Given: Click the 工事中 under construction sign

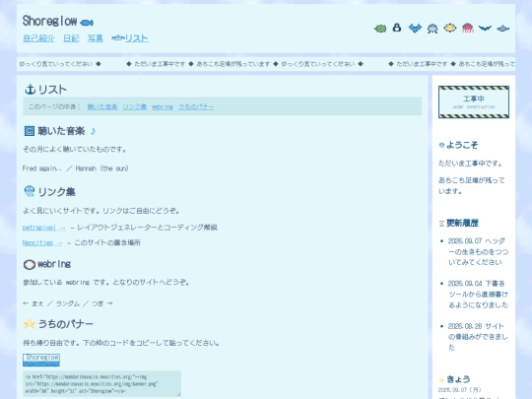Looking at the screenshot, I should pos(474,102).
